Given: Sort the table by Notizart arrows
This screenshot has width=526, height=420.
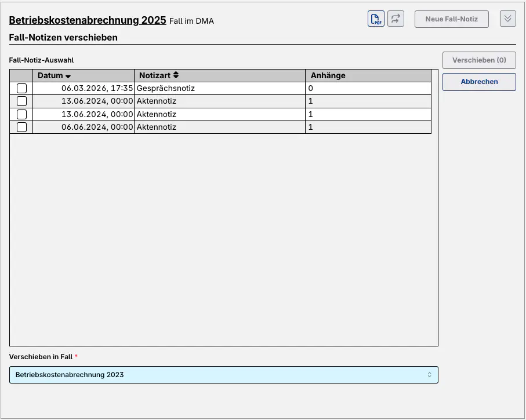Looking at the screenshot, I should pos(176,75).
